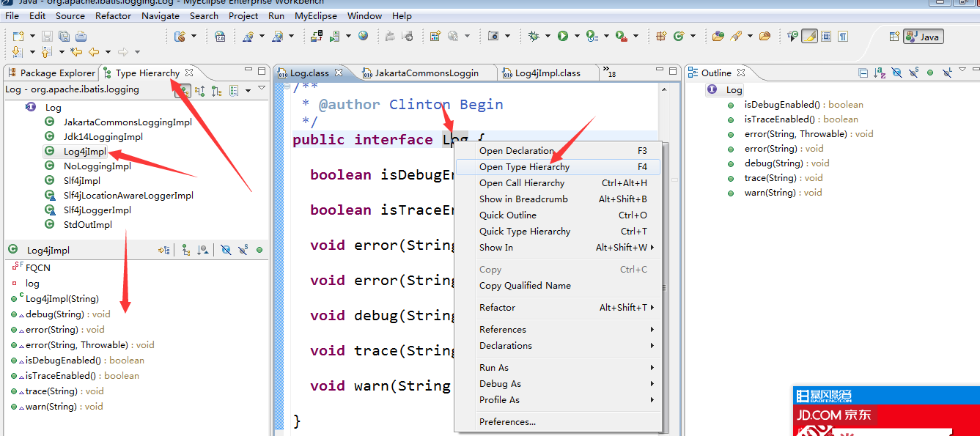This screenshot has height=436, width=980.
Task: Open the MyEclipse menu
Action: [x=316, y=15]
